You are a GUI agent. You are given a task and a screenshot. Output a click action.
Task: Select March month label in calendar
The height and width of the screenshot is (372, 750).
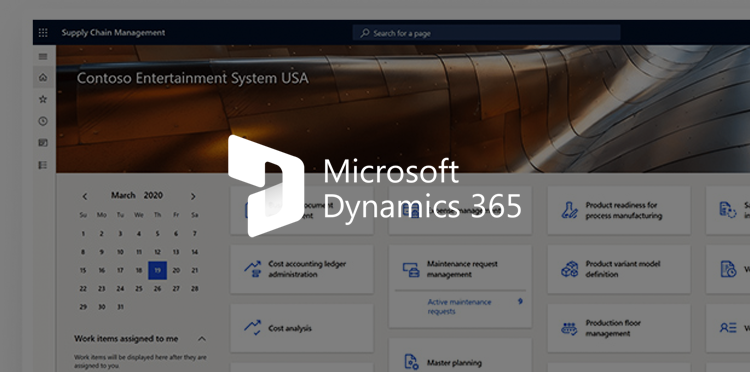pos(123,195)
